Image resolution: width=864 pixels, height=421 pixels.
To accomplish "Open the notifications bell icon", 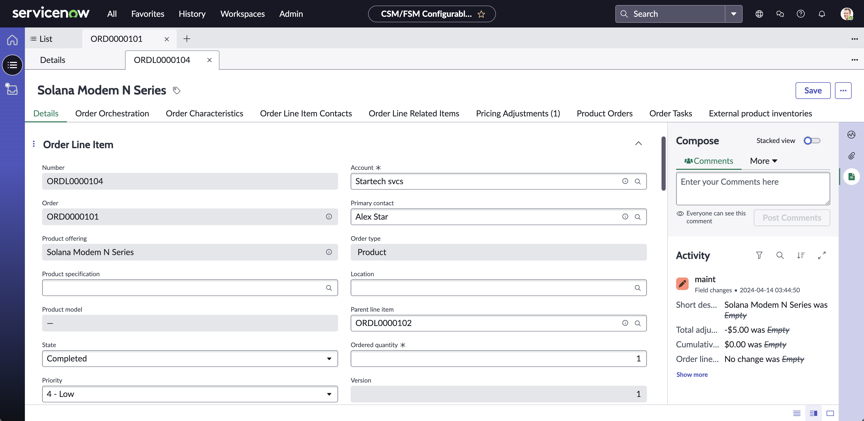I will (x=822, y=14).
